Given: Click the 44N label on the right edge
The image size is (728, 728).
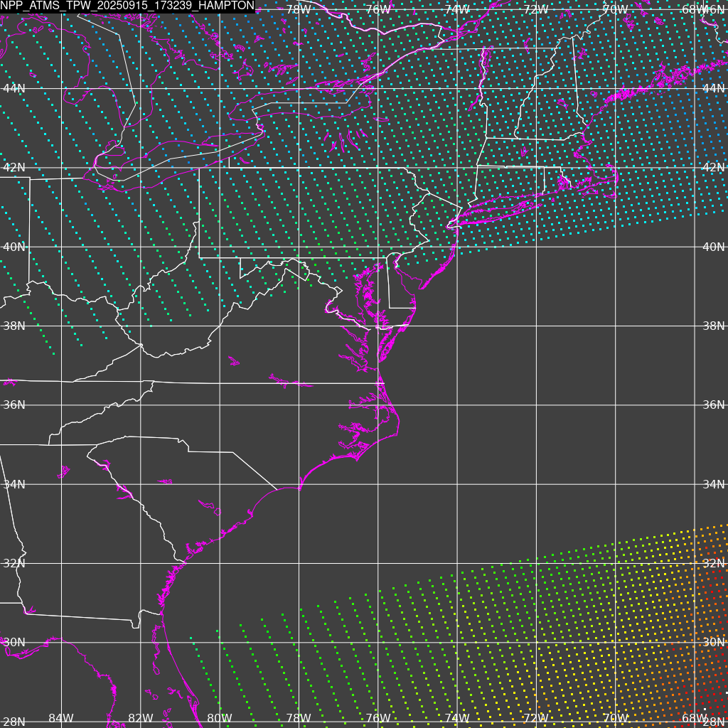Looking at the screenshot, I should 714,88.
